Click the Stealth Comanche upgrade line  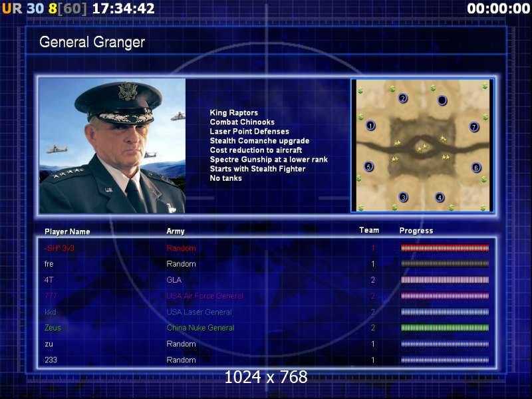coord(259,140)
